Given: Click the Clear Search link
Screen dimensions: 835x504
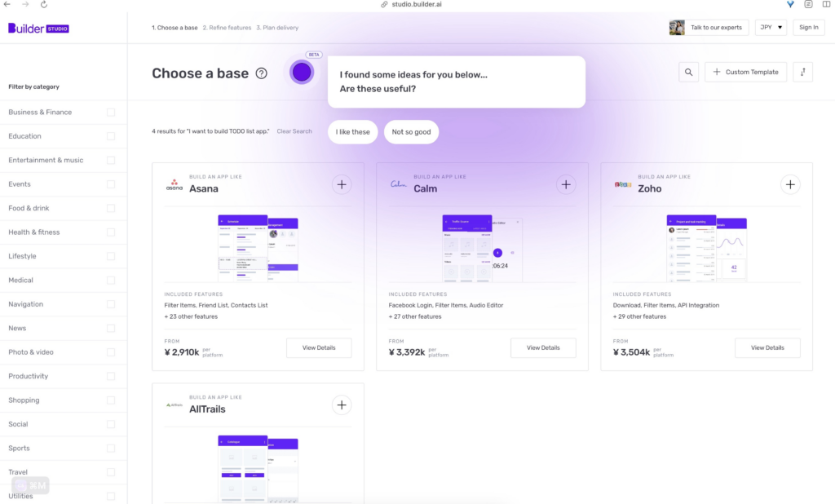Looking at the screenshot, I should tap(294, 131).
